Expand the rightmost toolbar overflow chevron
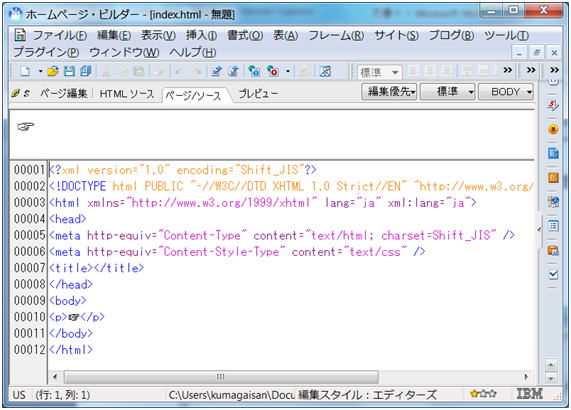This screenshot has width=571, height=410. click(x=554, y=70)
